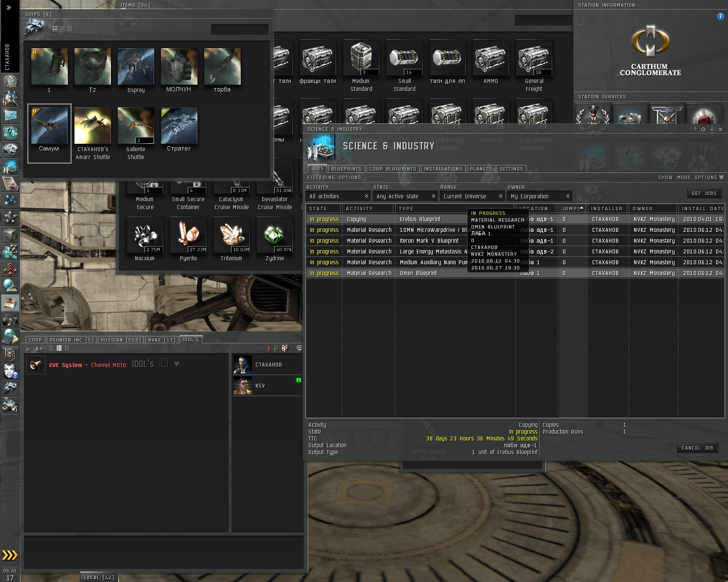Switch ship hangar to plain list view
This screenshot has height=582, width=728.
[69, 28]
